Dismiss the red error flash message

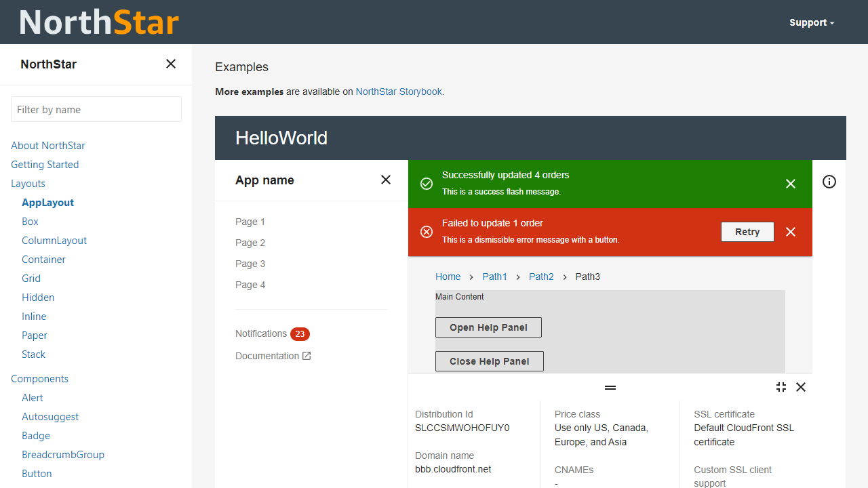(x=791, y=232)
